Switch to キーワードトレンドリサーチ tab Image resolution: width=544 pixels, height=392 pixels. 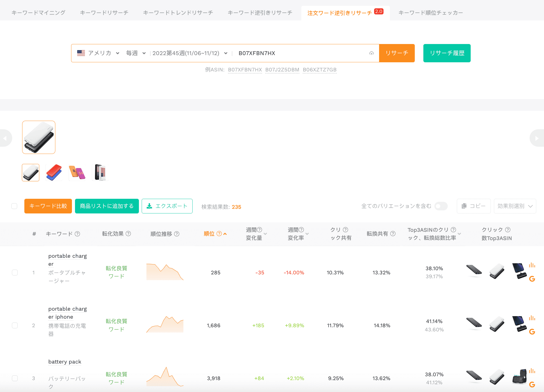click(x=178, y=13)
